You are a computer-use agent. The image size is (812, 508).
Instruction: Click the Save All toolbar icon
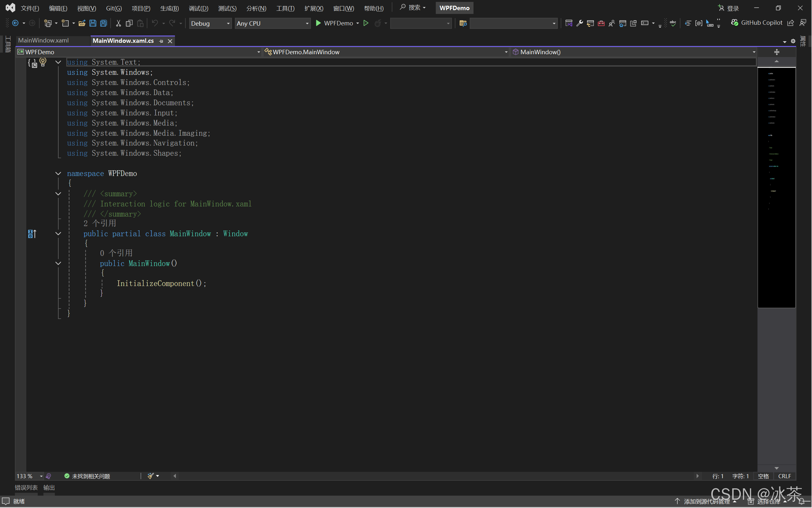click(104, 23)
